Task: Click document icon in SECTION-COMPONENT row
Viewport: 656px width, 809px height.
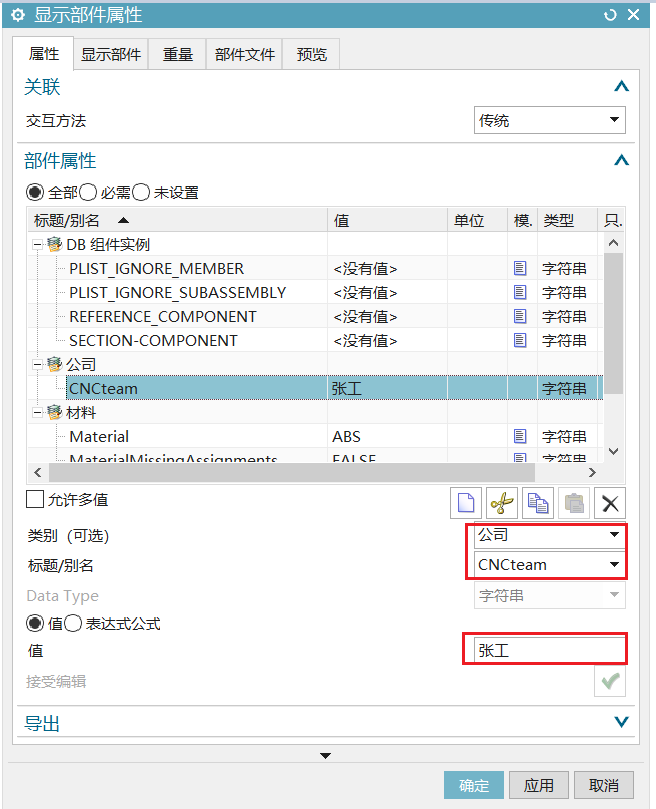Action: pos(520,341)
